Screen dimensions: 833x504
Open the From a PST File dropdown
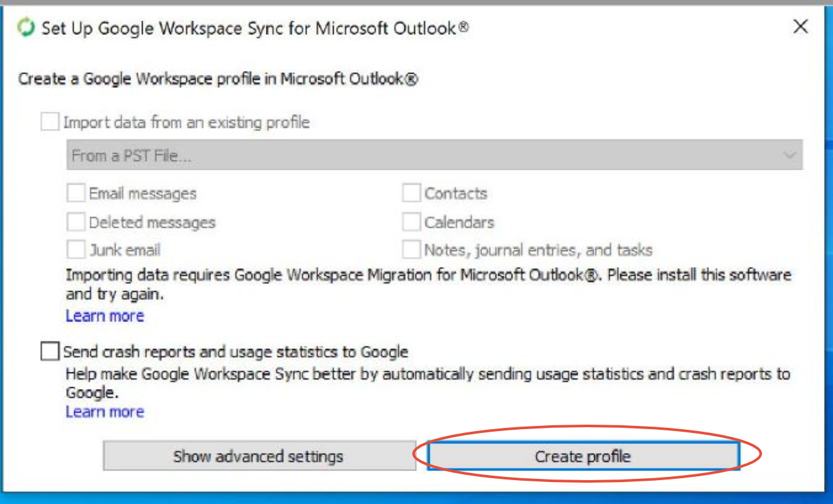(x=434, y=156)
